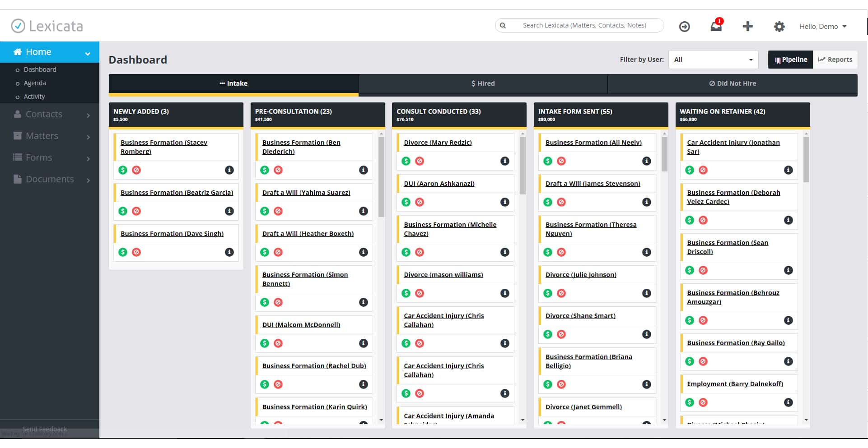This screenshot has width=868, height=448.
Task: Mark Mary Redzic divorce as hired
Action: (406, 161)
